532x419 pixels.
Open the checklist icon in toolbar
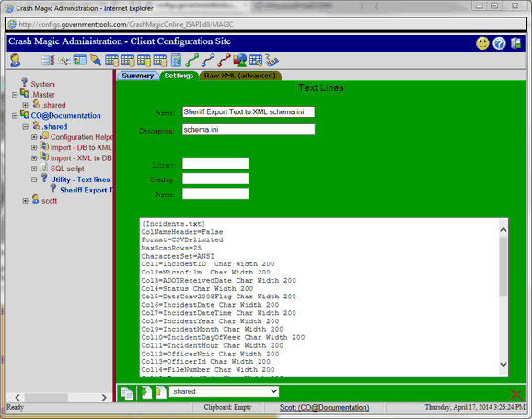pyautogui.click(x=48, y=61)
